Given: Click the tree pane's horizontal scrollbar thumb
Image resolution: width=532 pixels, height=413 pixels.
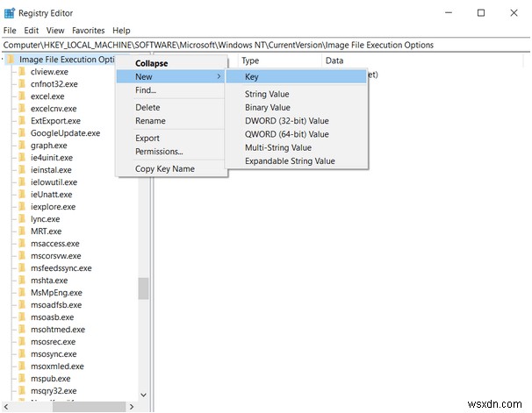Looking at the screenshot, I should (x=90, y=406).
